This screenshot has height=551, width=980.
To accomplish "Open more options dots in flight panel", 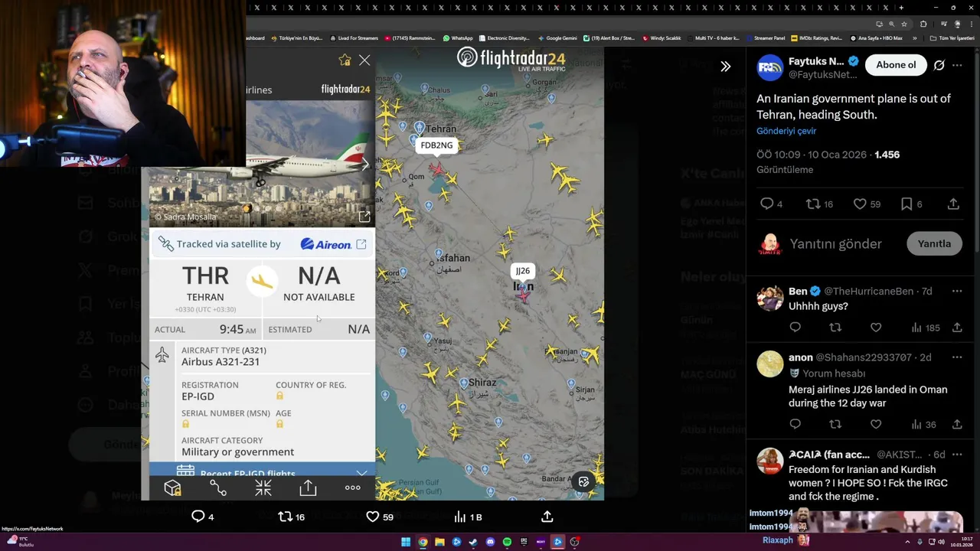I will coord(353,487).
